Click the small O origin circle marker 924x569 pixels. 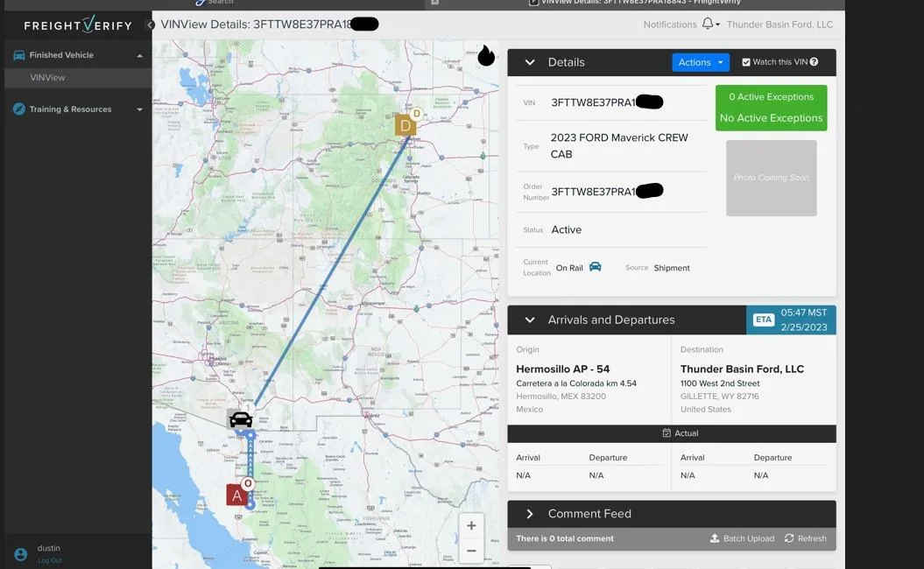pos(248,483)
